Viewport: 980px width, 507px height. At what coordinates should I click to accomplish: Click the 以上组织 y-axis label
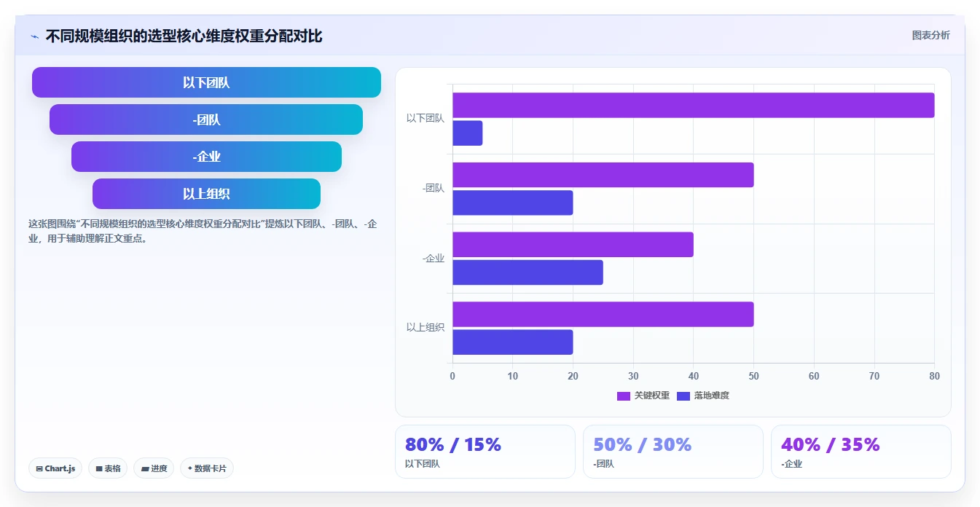pos(426,327)
